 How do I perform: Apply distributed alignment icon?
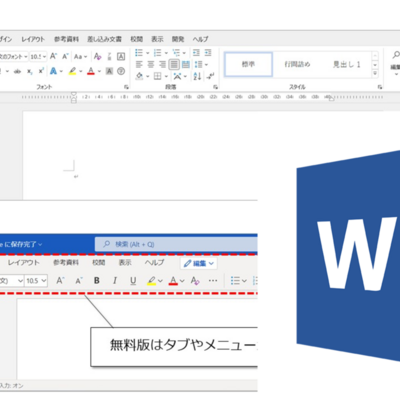(x=186, y=64)
